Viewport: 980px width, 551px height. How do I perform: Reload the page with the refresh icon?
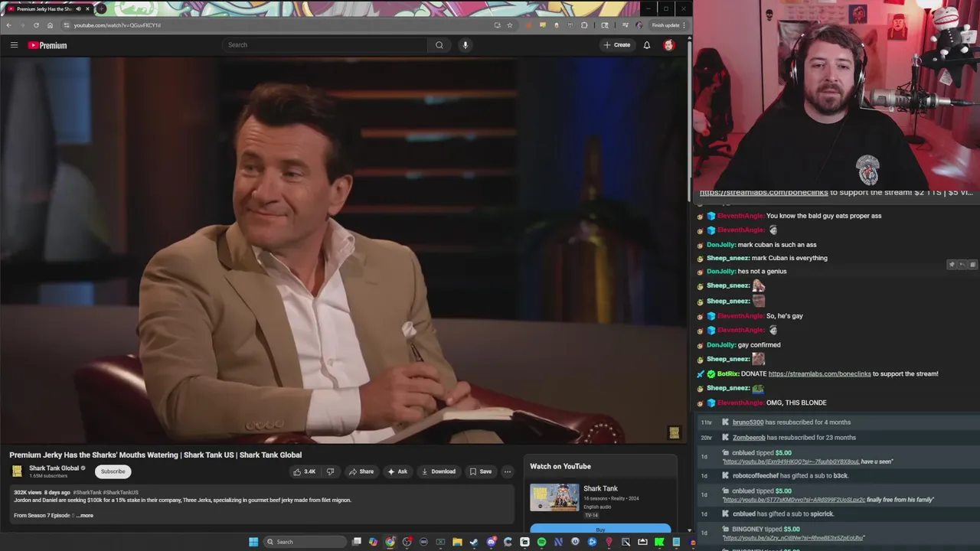coord(36,25)
